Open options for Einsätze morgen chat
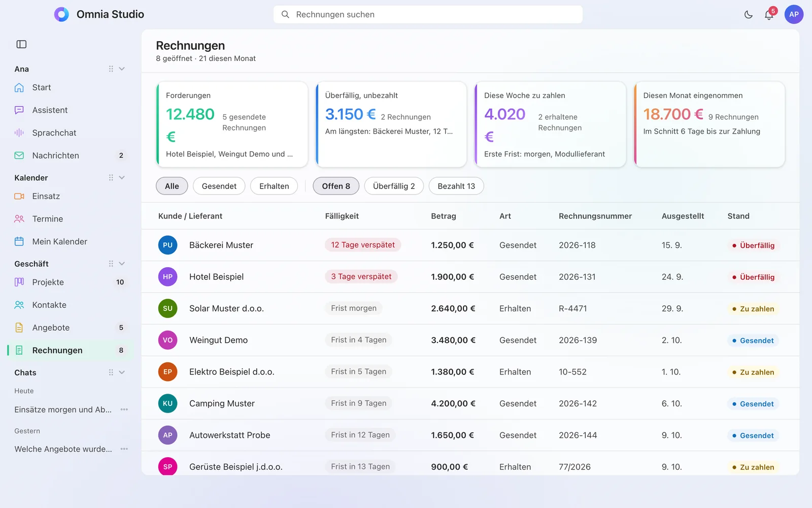 click(x=124, y=409)
